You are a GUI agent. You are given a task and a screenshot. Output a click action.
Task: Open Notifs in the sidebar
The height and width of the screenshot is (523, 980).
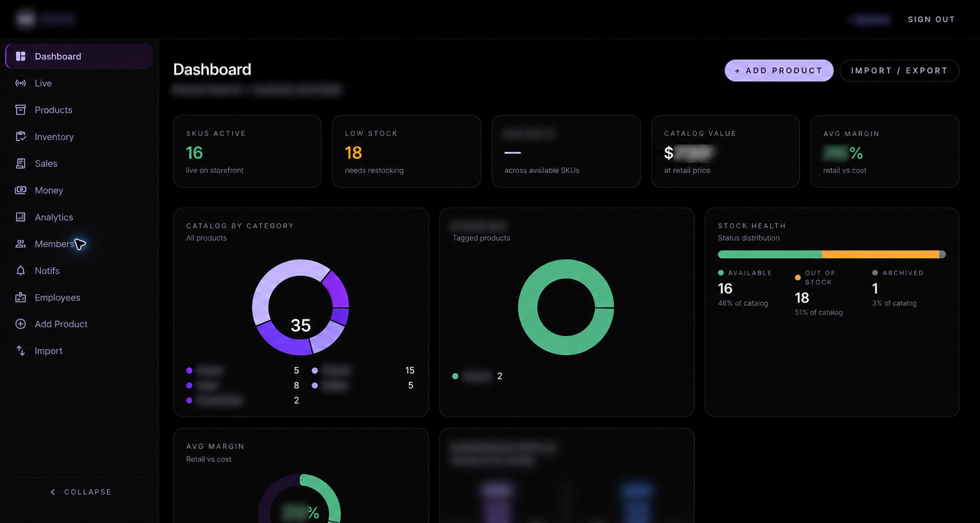pos(79,271)
